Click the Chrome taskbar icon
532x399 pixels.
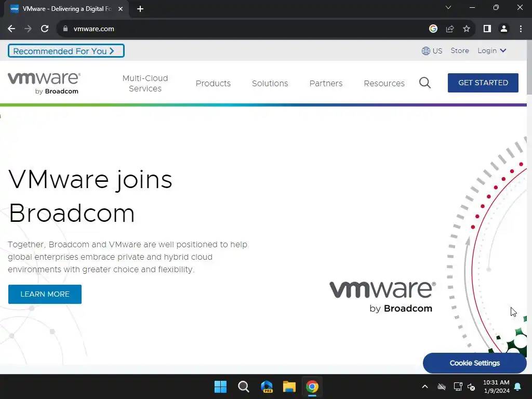click(x=312, y=387)
